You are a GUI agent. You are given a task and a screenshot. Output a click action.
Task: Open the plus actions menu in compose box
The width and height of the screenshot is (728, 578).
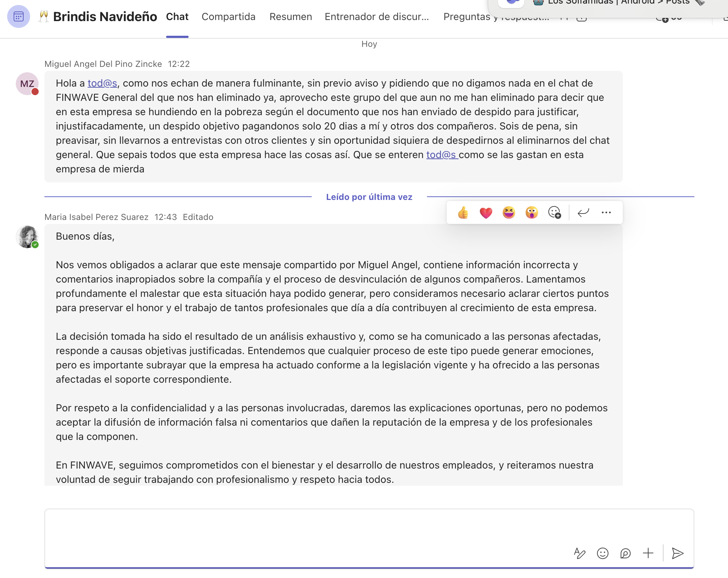tap(648, 553)
